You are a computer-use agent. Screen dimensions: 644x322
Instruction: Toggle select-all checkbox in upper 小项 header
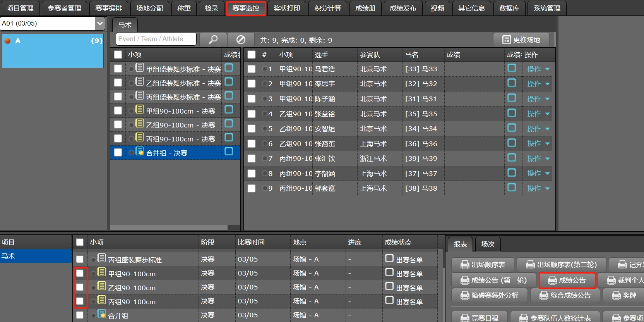(x=118, y=55)
